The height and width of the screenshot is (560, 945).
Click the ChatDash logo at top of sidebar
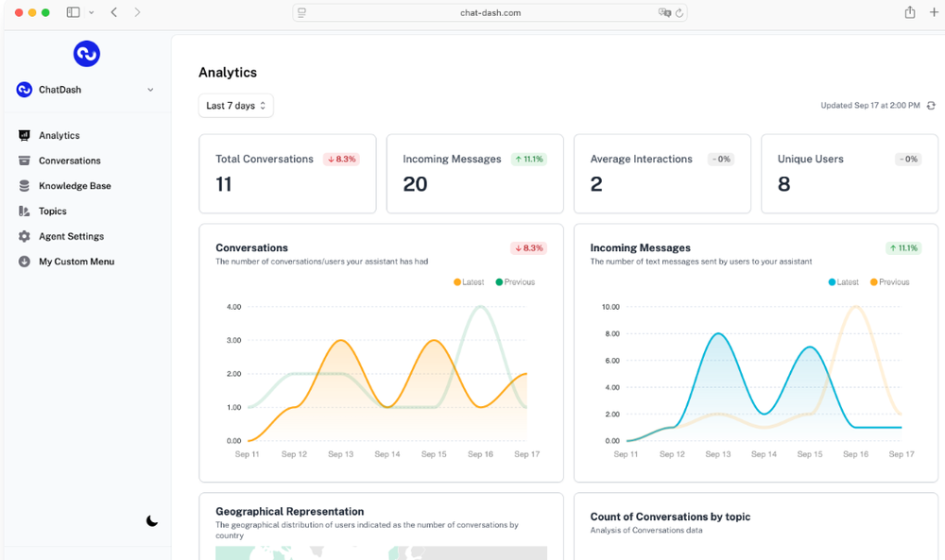pos(87,54)
